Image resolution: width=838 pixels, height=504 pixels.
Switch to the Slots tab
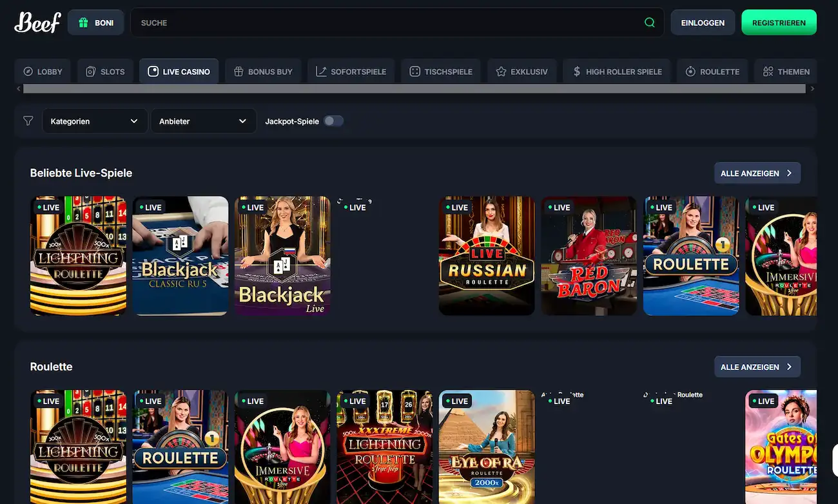coord(105,72)
